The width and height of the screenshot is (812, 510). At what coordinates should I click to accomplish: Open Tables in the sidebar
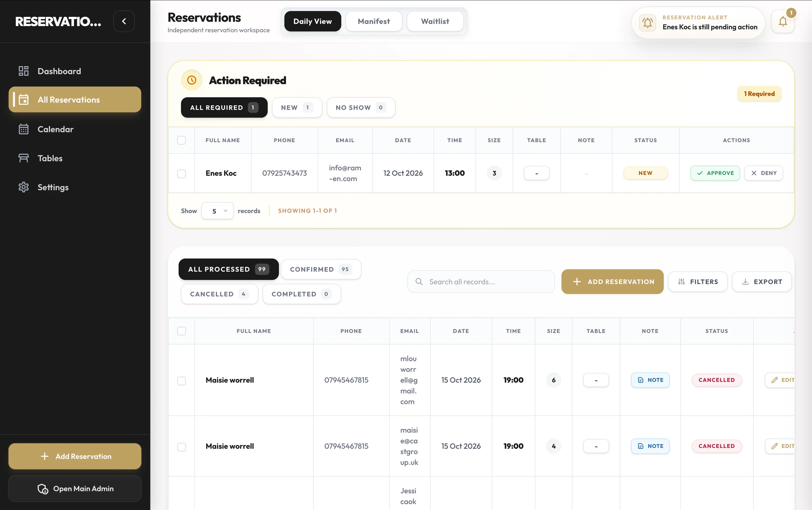(x=75, y=158)
